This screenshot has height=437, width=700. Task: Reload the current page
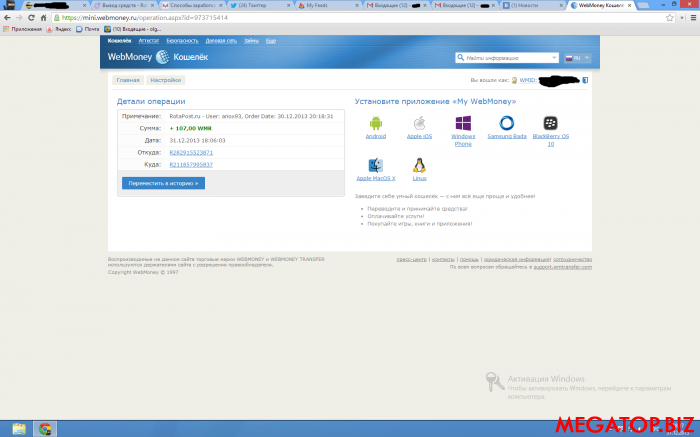pos(31,18)
